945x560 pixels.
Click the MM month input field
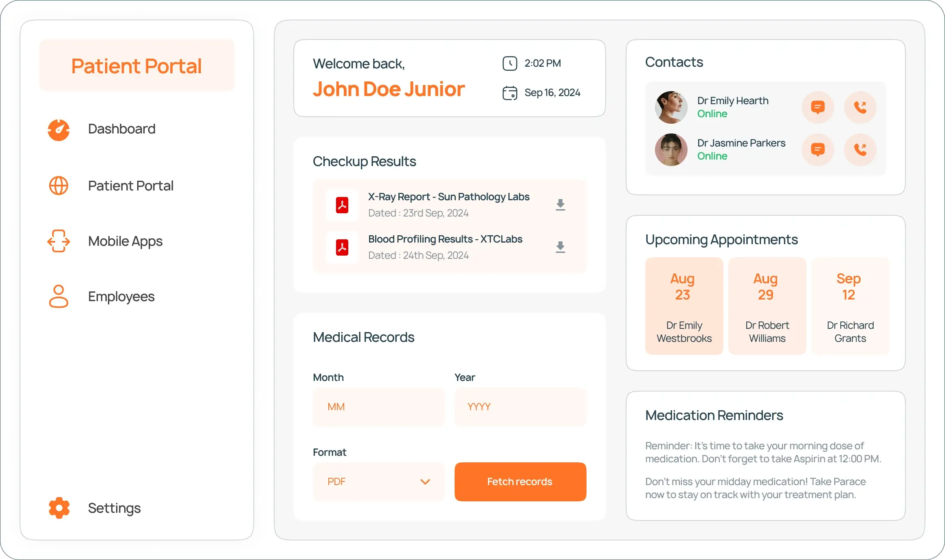[x=378, y=407]
